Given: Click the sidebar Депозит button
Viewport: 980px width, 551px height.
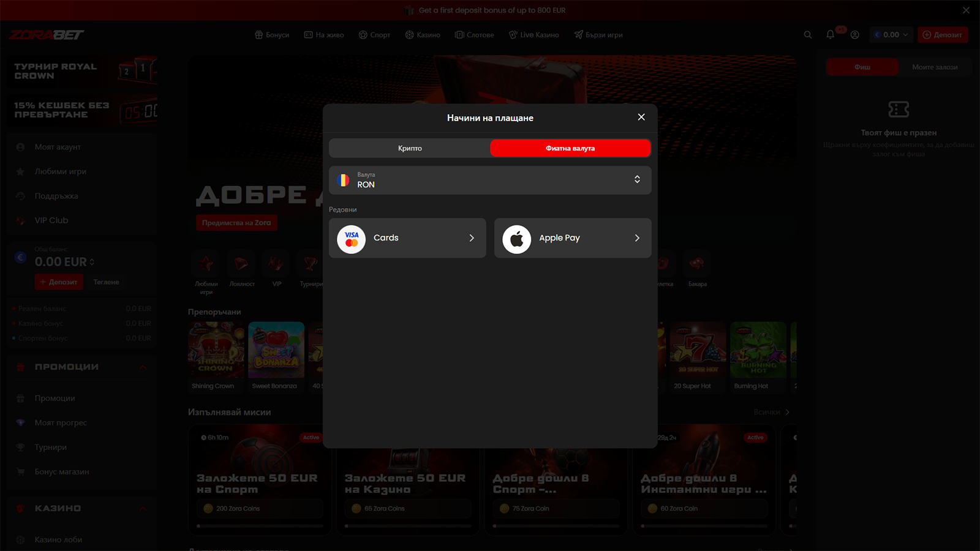Looking at the screenshot, I should [x=59, y=282].
